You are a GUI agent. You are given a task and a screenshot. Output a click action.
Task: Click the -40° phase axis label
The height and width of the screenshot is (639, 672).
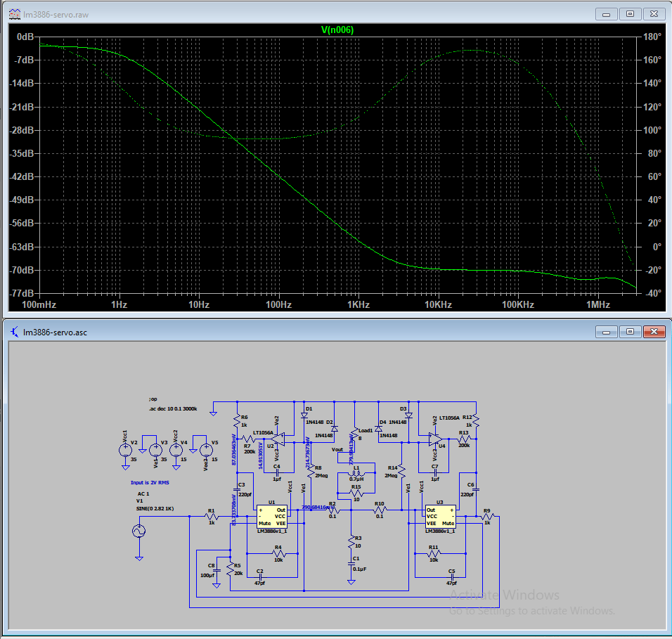click(653, 293)
